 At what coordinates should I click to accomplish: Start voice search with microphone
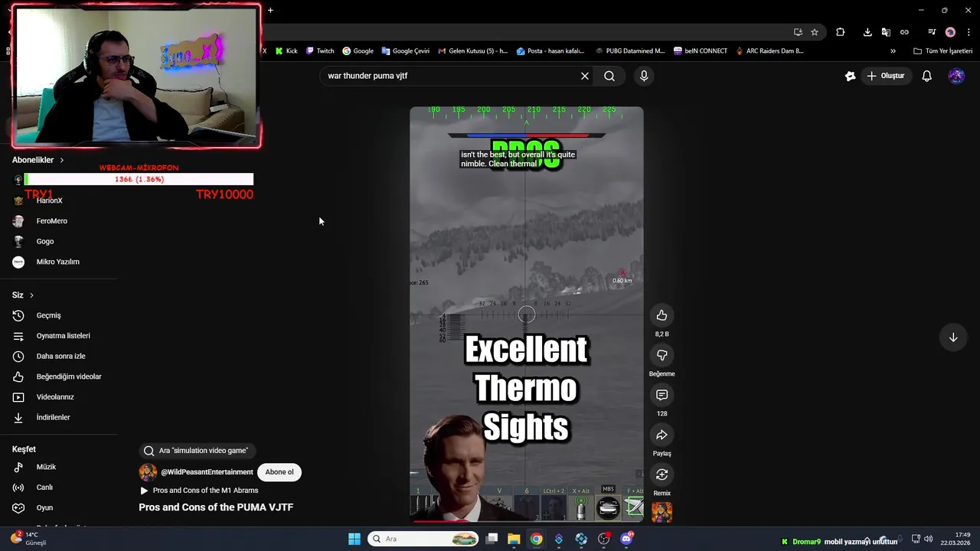[644, 76]
